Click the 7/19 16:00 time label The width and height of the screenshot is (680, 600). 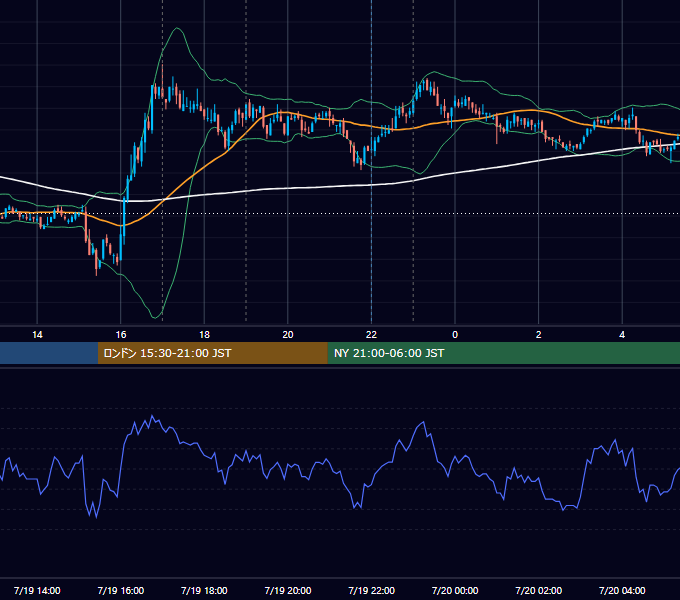point(121,590)
